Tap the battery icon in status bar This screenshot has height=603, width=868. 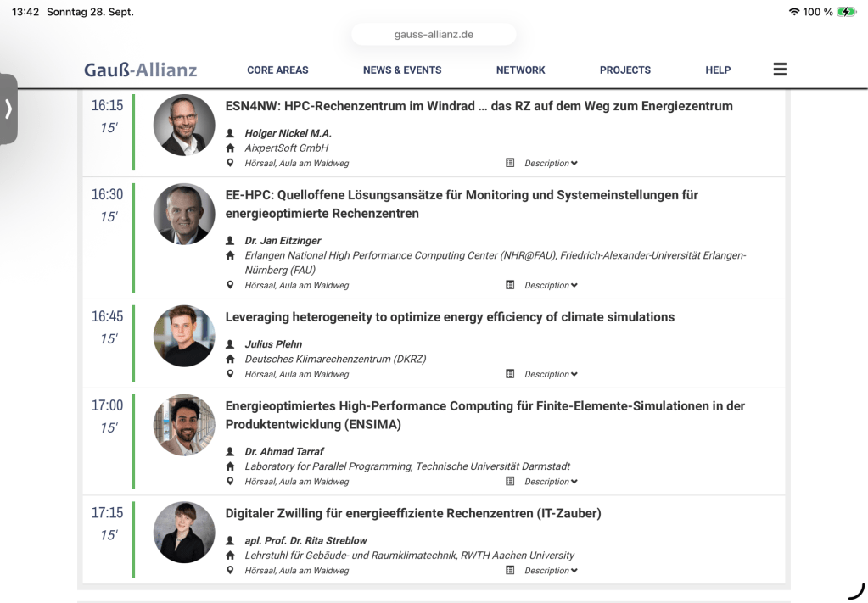846,12
